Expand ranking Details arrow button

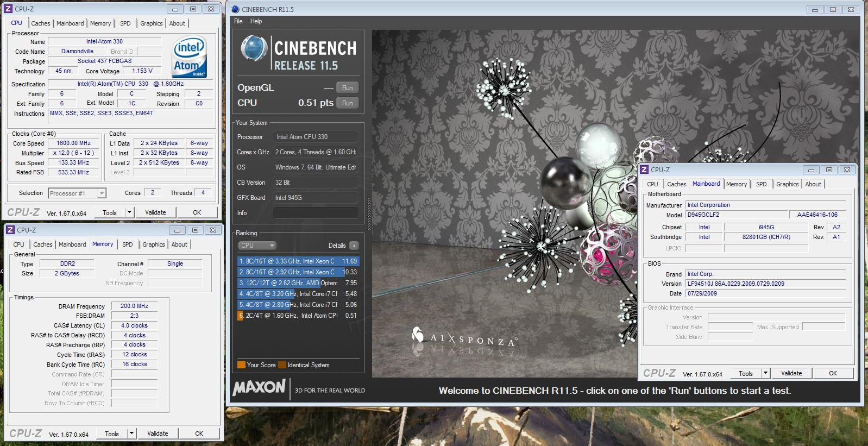(x=354, y=246)
